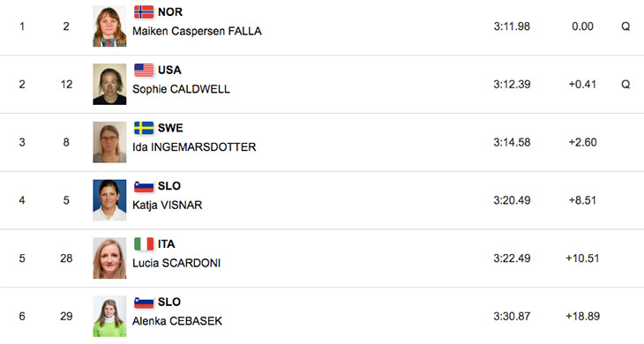The height and width of the screenshot is (344, 644).
Task: Open Maiken Caspersen Falla's athlete photo
Action: coord(109,26)
